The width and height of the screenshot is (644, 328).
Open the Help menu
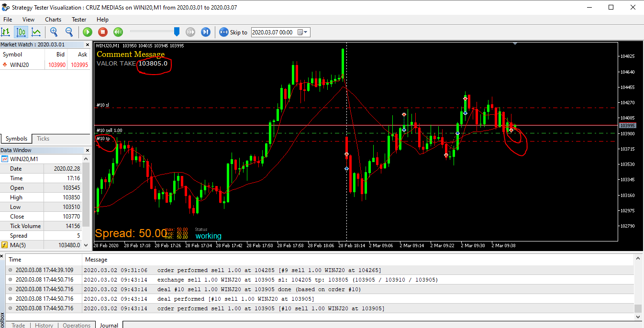pyautogui.click(x=102, y=20)
